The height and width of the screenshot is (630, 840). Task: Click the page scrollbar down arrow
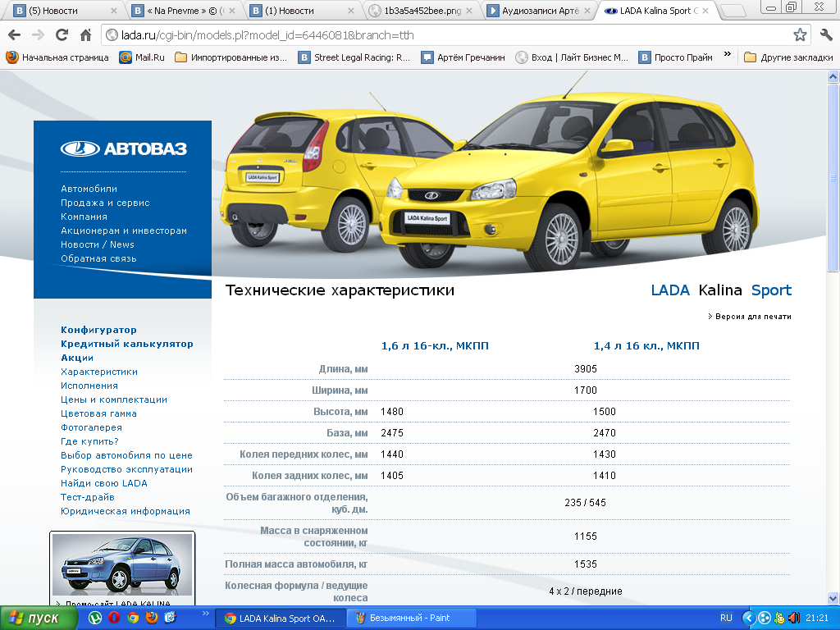click(x=833, y=598)
